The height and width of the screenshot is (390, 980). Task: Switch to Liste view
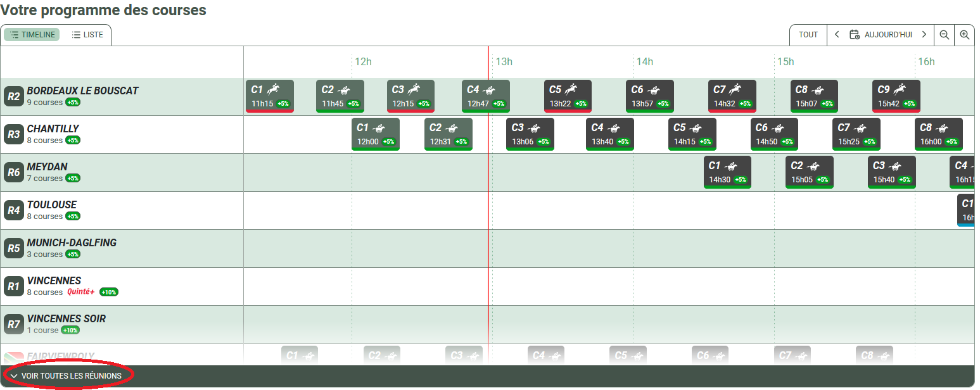point(87,35)
